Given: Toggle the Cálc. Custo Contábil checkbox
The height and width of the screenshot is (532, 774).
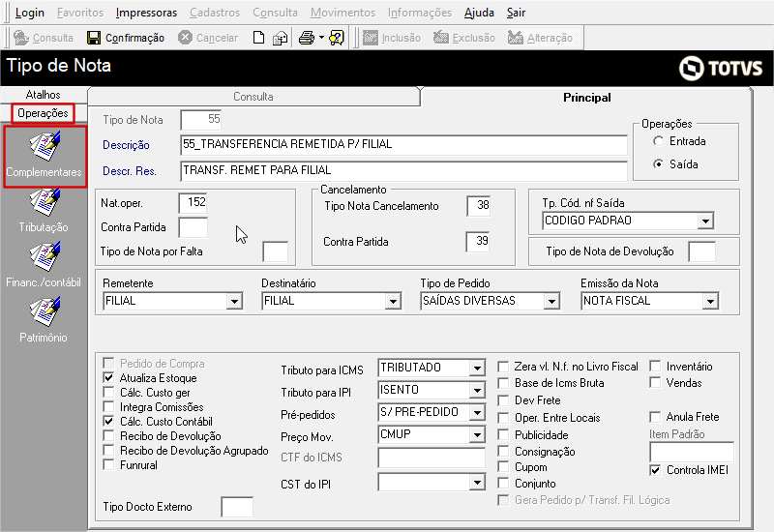Looking at the screenshot, I should click(x=108, y=422).
